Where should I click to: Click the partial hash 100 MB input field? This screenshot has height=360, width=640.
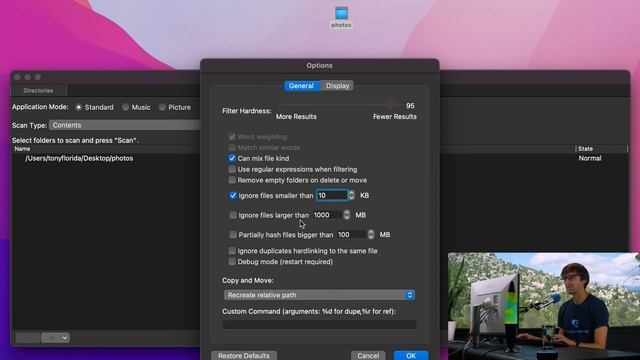(x=351, y=235)
